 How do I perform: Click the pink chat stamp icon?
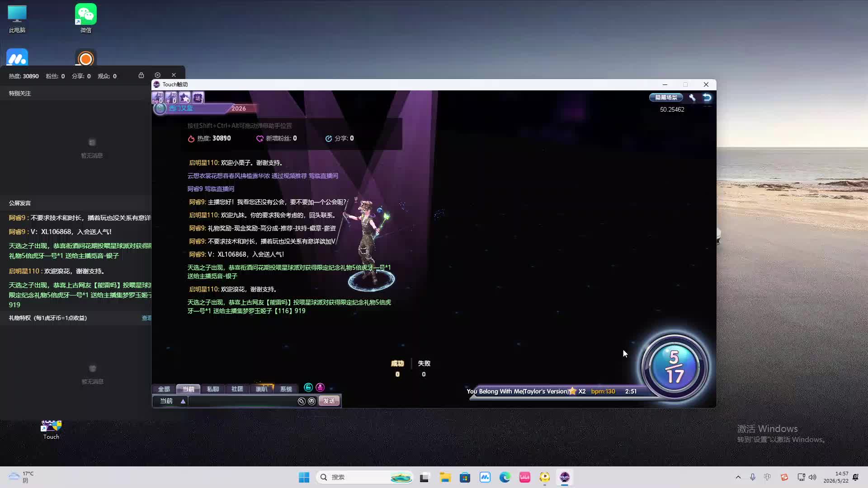click(x=320, y=388)
